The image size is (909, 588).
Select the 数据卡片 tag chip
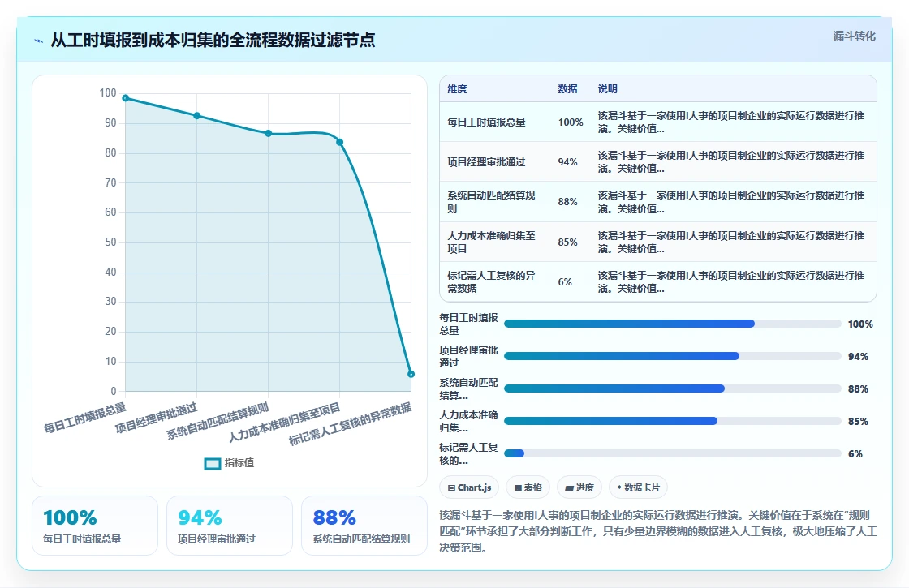pos(638,487)
